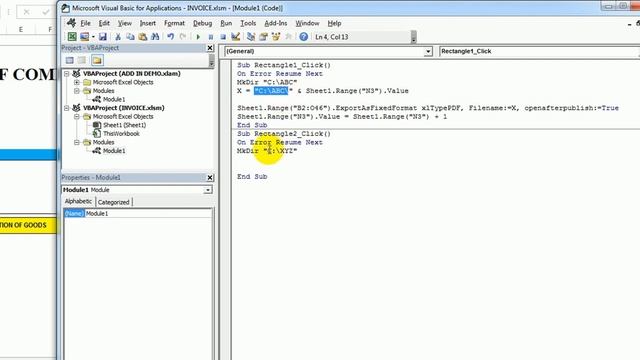Close the Properties - Module1 pane
Image resolution: width=640 pixels, height=360 pixels.
(210, 178)
